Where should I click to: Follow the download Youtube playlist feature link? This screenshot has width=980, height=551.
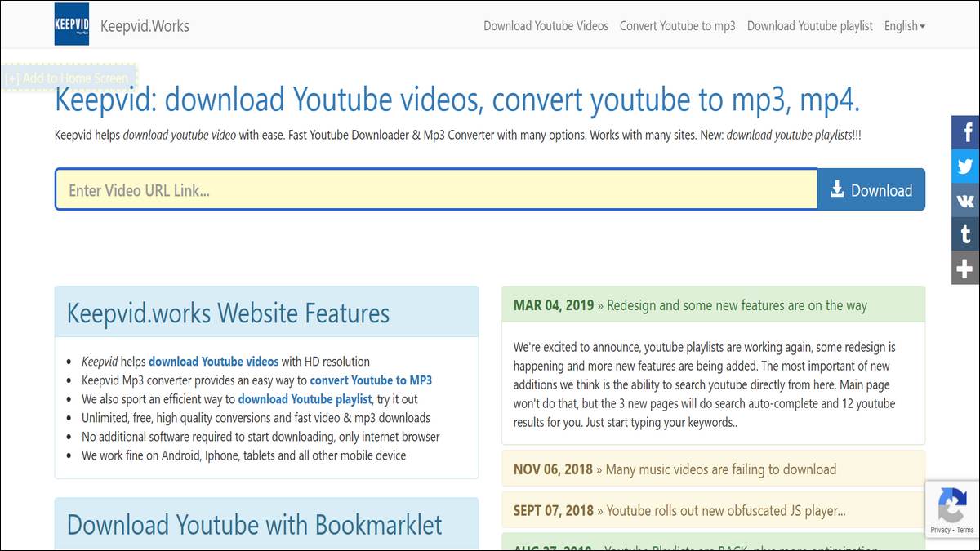tap(305, 399)
